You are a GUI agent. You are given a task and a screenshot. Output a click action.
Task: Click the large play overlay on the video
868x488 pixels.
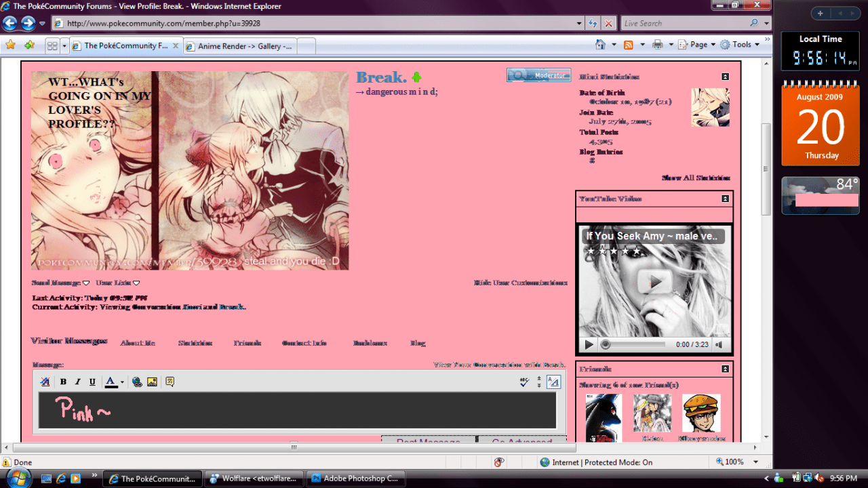coord(654,282)
